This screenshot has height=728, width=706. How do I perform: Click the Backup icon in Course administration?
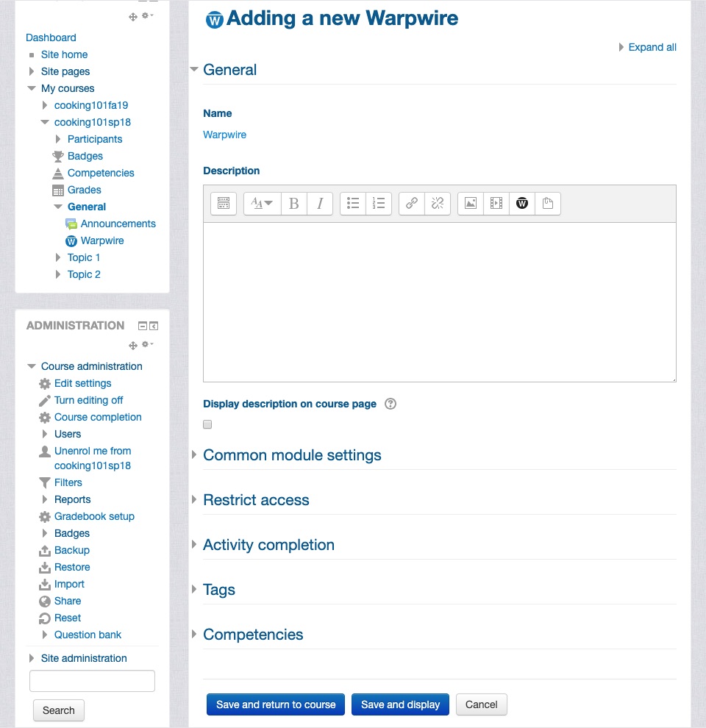45,551
